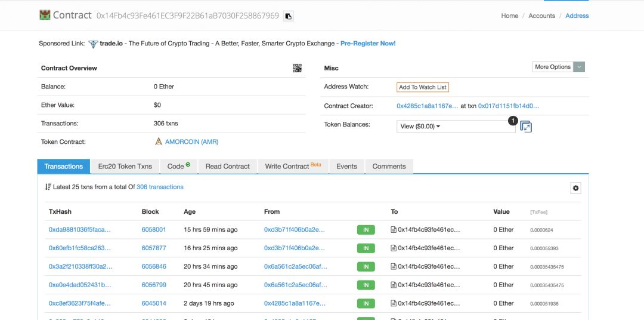Go to Home in the breadcrumb
Screen dimensions: 644x320
(509, 16)
